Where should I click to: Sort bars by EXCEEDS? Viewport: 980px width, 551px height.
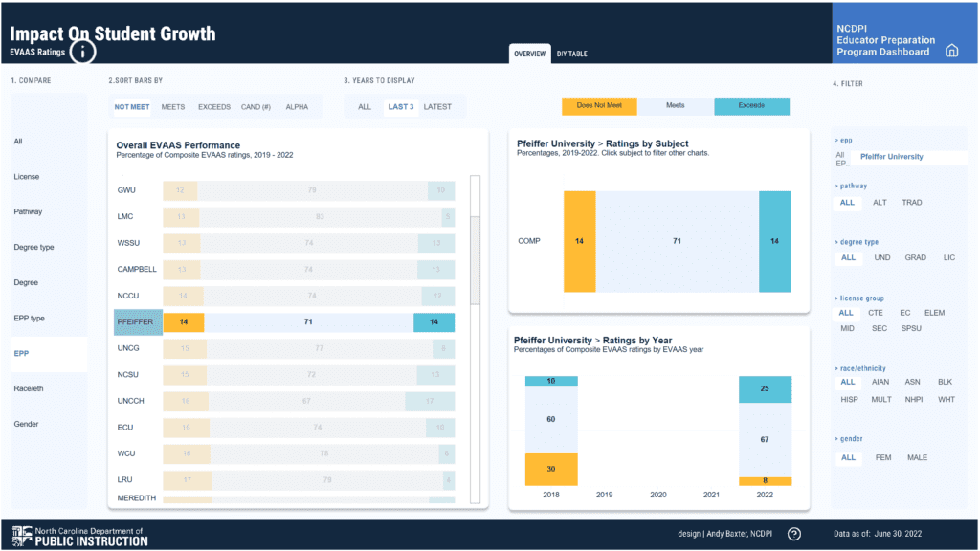pyautogui.click(x=214, y=107)
